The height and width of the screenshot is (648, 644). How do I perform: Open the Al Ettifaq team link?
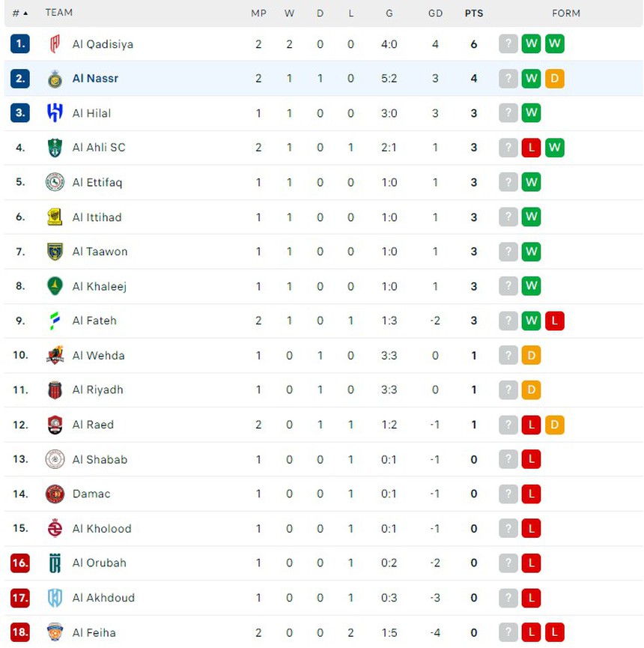tap(97, 183)
